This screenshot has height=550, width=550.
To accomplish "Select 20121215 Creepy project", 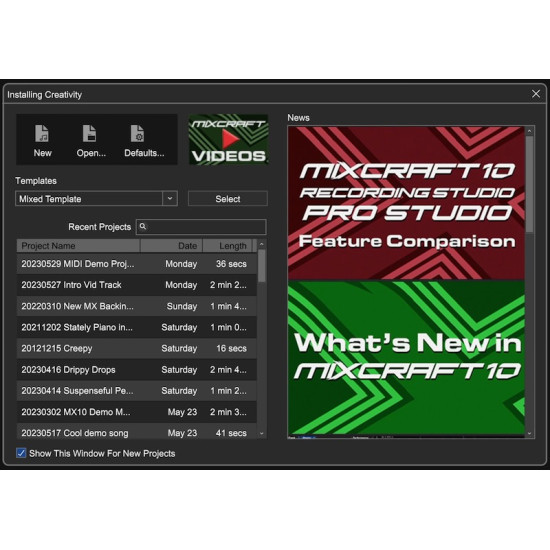I will [x=137, y=348].
